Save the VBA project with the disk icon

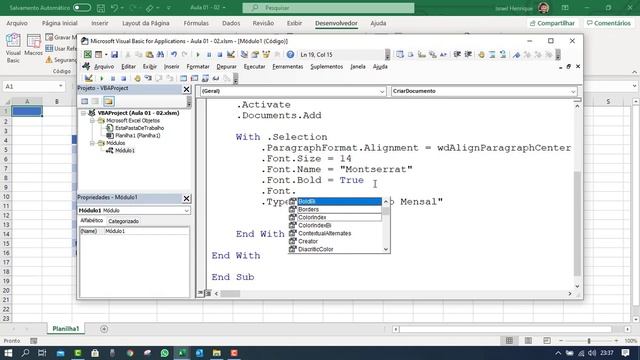114,54
